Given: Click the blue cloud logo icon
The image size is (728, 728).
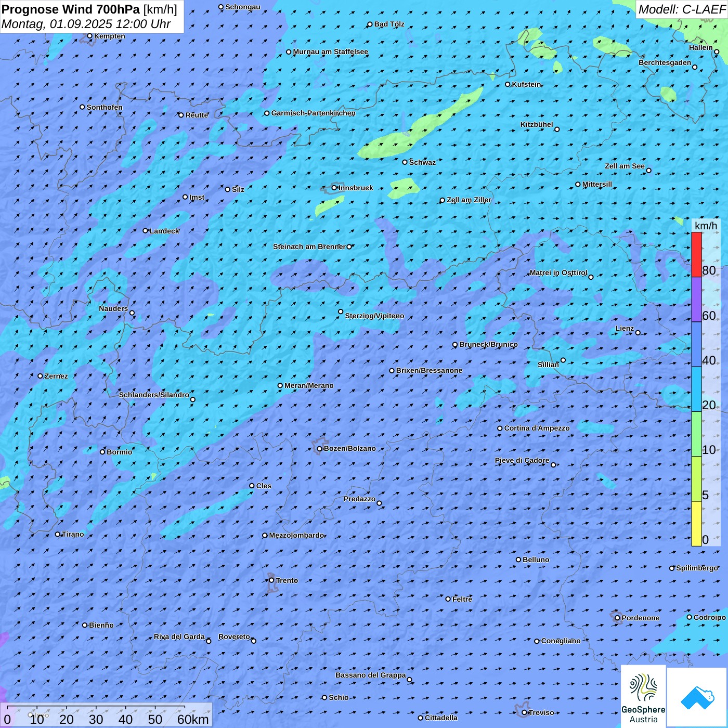Looking at the screenshot, I should 697,697.
